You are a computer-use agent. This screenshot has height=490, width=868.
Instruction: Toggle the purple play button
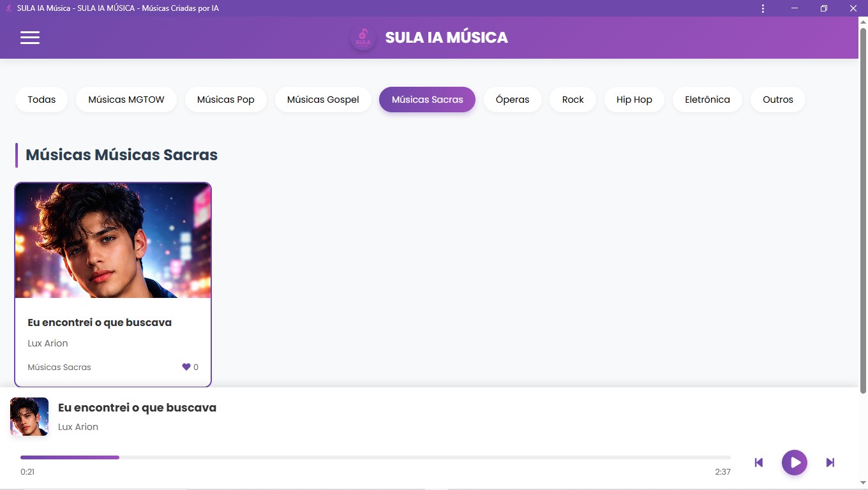(x=795, y=463)
